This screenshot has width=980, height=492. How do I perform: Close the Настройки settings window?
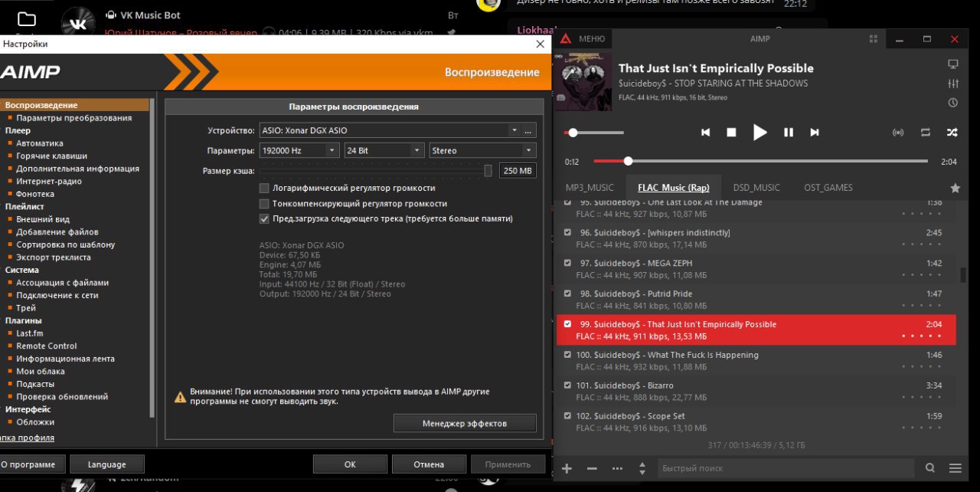[x=540, y=44]
